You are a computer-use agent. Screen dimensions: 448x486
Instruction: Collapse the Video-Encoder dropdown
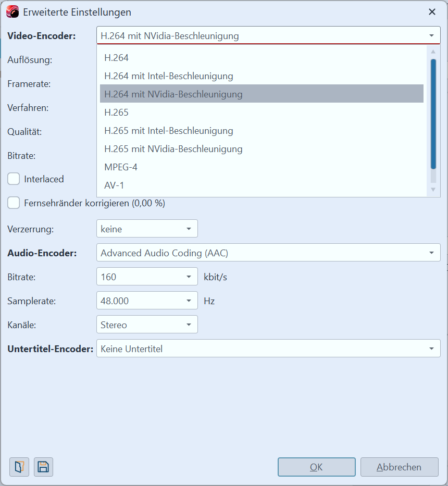click(431, 36)
